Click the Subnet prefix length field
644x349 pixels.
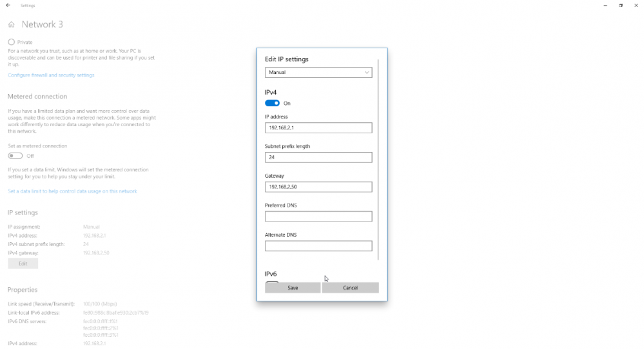(x=318, y=157)
